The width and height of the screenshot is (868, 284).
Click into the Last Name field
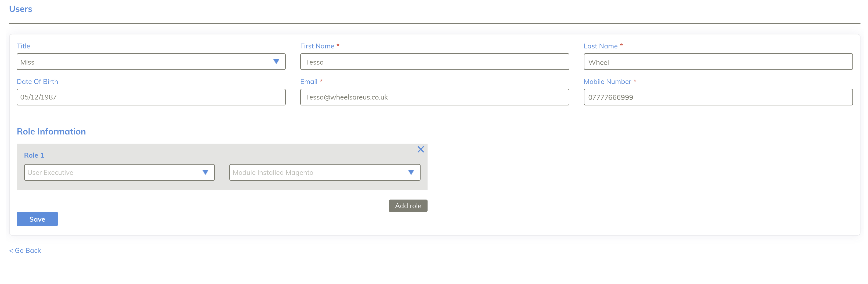[718, 62]
